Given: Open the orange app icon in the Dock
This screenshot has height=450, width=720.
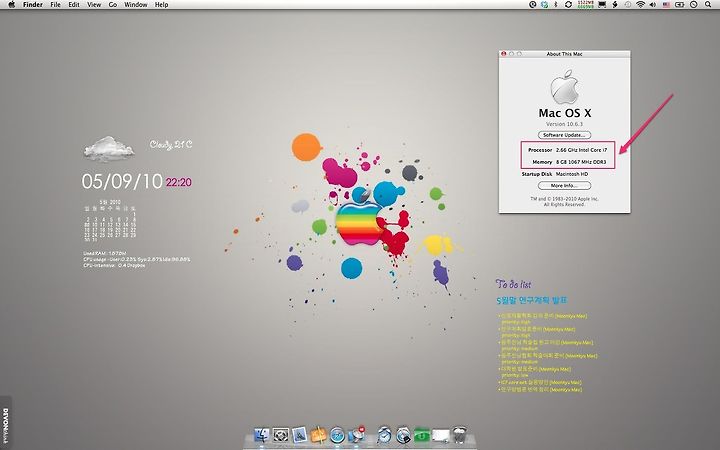Looking at the screenshot, I should (318, 434).
